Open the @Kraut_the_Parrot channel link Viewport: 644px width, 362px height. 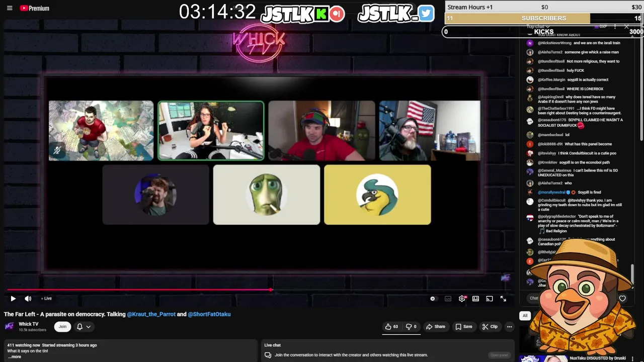tap(151, 314)
